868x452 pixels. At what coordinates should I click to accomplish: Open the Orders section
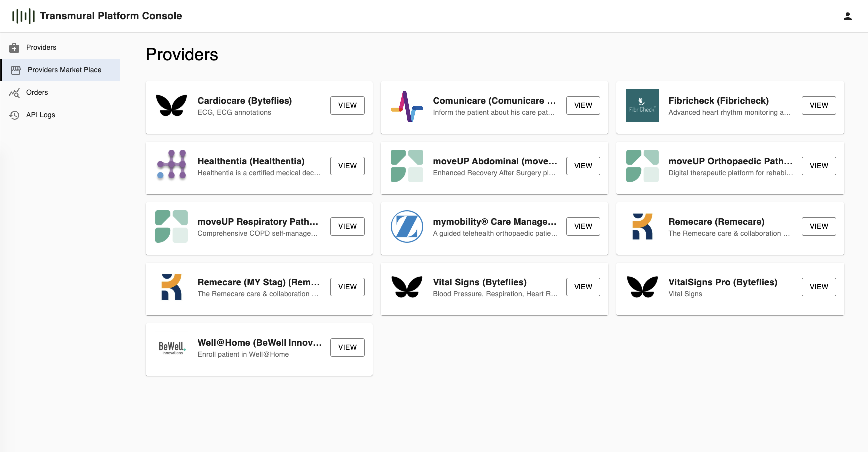(37, 92)
